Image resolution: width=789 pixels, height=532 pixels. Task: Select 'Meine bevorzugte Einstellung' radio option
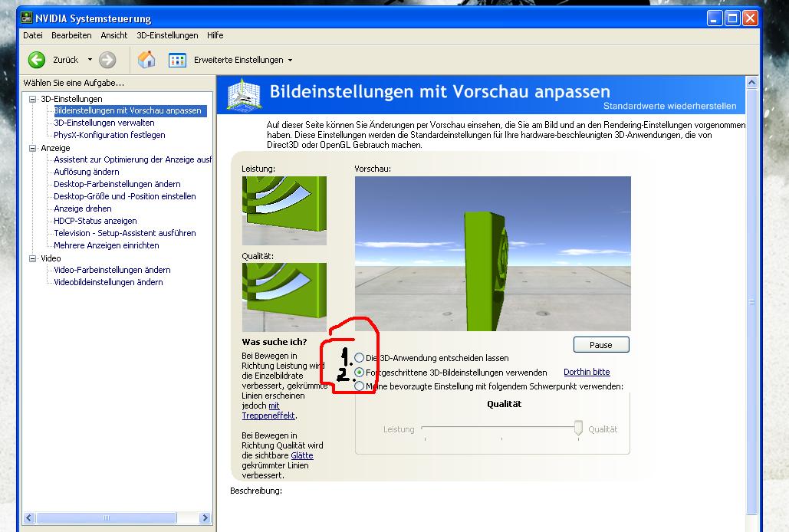click(360, 386)
